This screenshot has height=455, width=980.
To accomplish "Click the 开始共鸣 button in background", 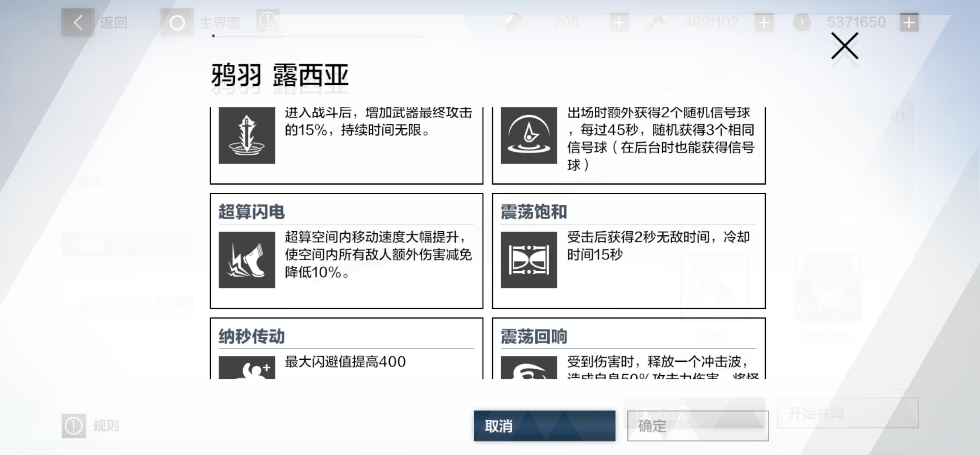I will (x=848, y=413).
